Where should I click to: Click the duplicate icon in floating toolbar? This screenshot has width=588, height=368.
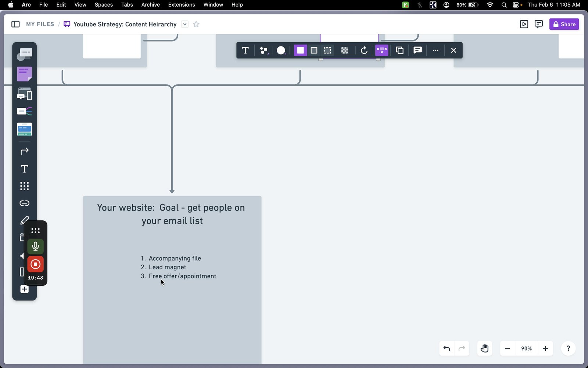coord(400,50)
